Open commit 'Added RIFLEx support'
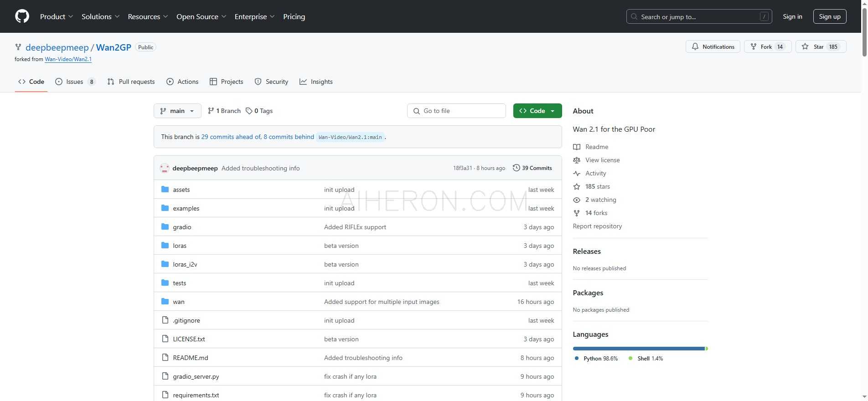The height and width of the screenshot is (401, 868). point(355,227)
